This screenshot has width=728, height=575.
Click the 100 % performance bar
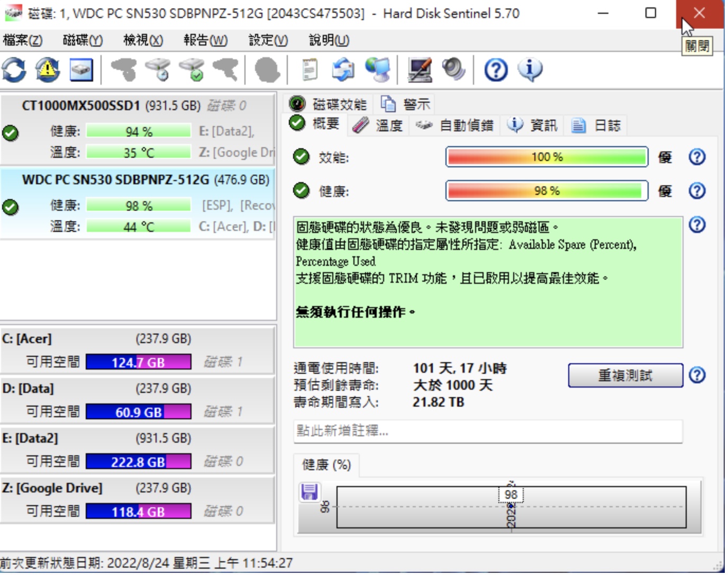click(x=547, y=157)
